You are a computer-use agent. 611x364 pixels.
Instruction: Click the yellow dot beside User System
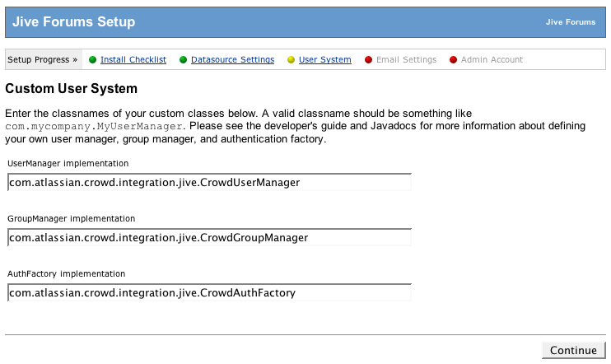(x=291, y=60)
